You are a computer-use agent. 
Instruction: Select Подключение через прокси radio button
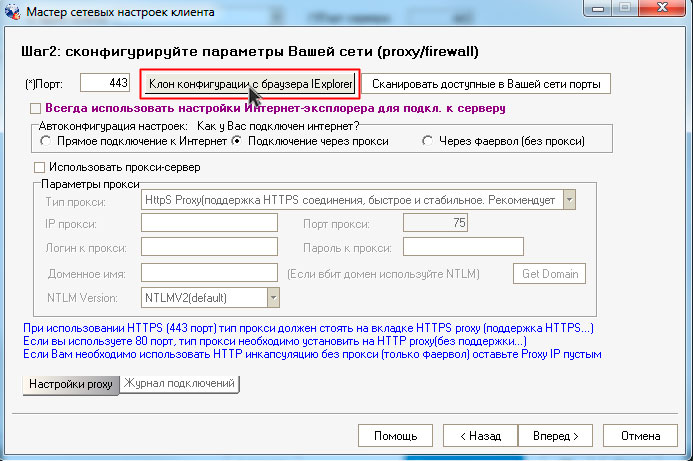click(x=237, y=141)
